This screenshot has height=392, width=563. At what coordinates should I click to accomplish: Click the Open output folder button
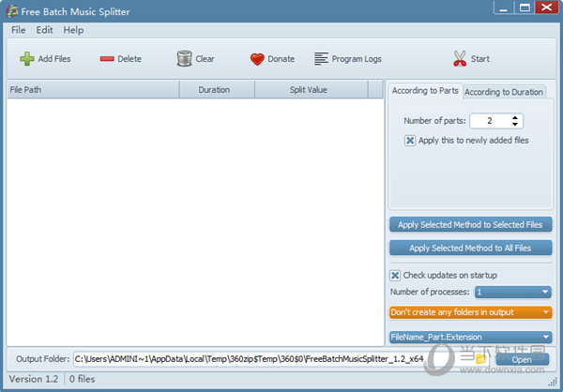522,359
